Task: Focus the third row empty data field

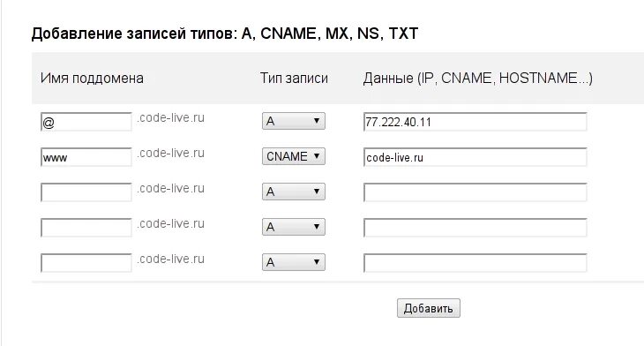Action: pyautogui.click(x=476, y=192)
